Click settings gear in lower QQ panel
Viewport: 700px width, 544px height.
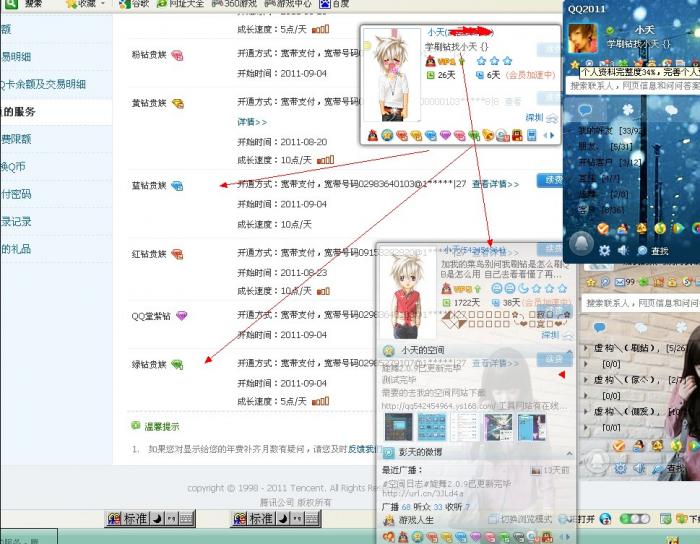(620, 468)
